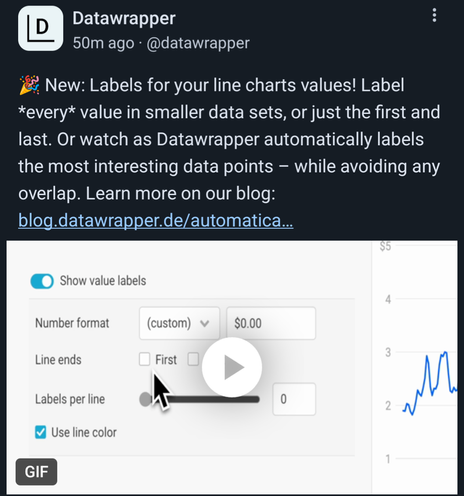The height and width of the screenshot is (496, 464).
Task: Click the party popper emoji in post
Action: tap(29, 85)
